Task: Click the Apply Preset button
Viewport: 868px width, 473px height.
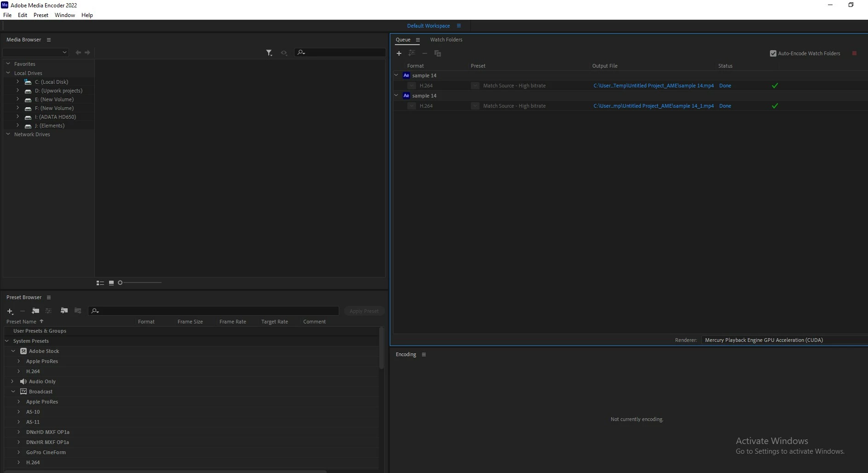Action: 364,311
